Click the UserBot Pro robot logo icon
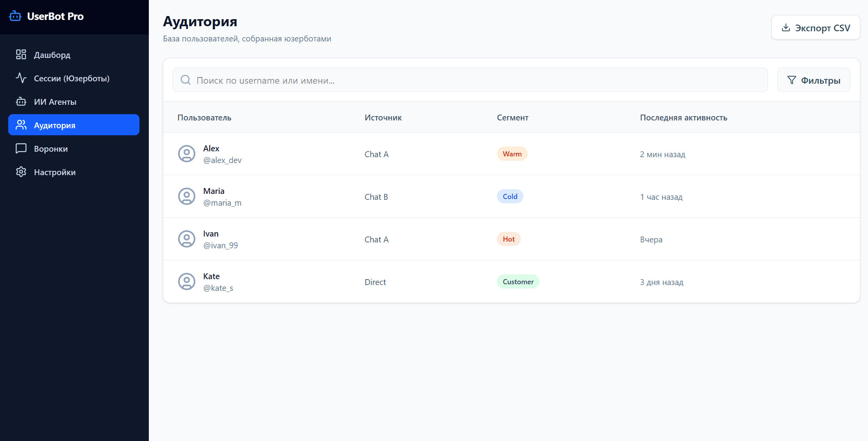Screen dimensions: 868x441 [x=15, y=16]
